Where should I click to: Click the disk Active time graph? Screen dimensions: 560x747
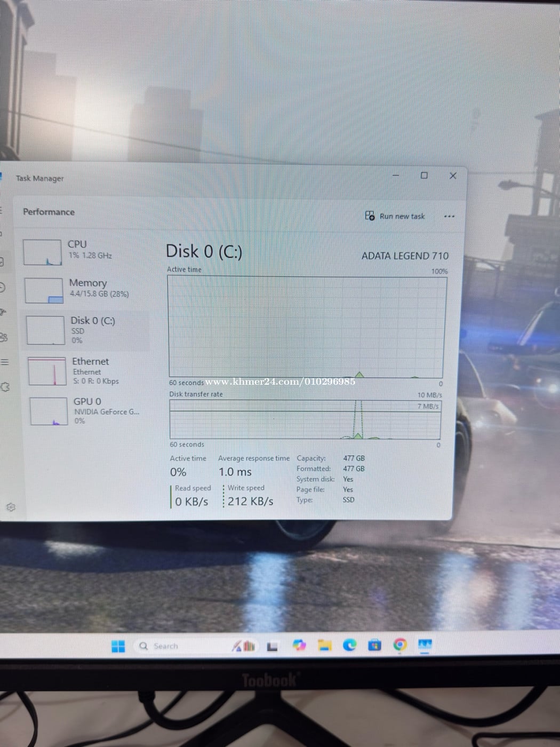(x=306, y=327)
